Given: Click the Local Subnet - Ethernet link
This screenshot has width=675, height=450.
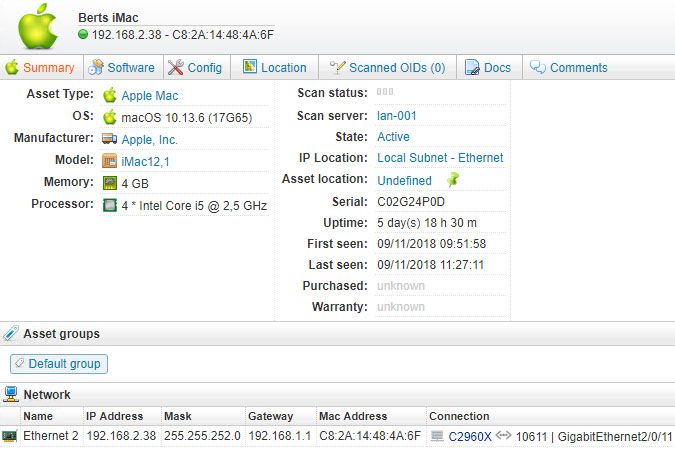Looking at the screenshot, I should pyautogui.click(x=440, y=158).
